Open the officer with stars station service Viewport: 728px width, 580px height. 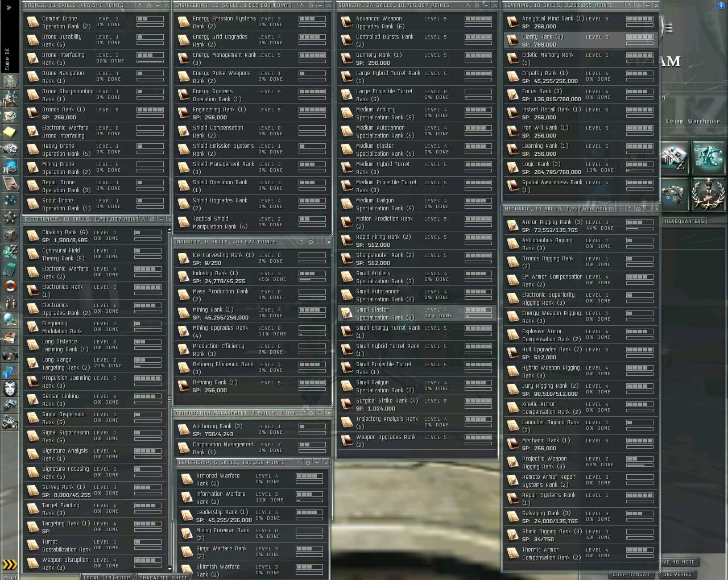(709, 194)
